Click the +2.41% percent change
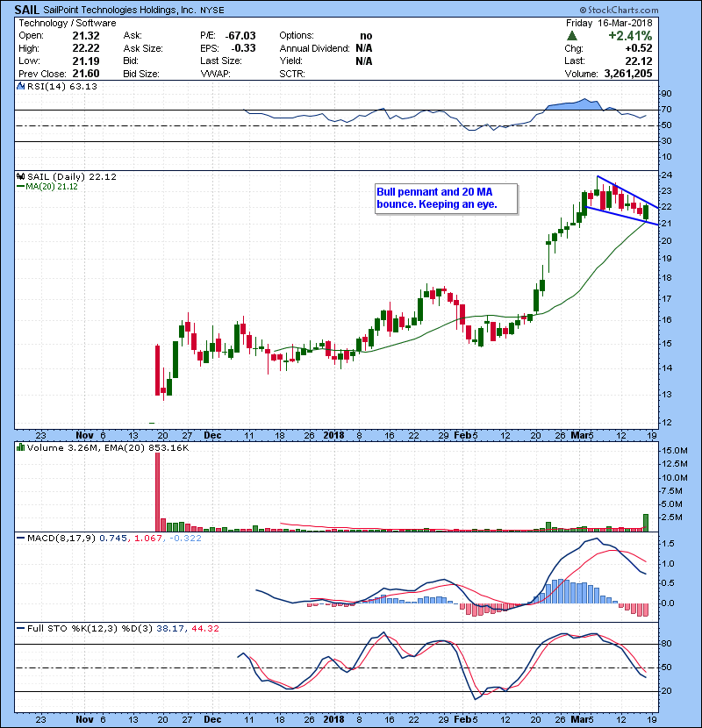The image size is (702, 728). click(x=630, y=35)
